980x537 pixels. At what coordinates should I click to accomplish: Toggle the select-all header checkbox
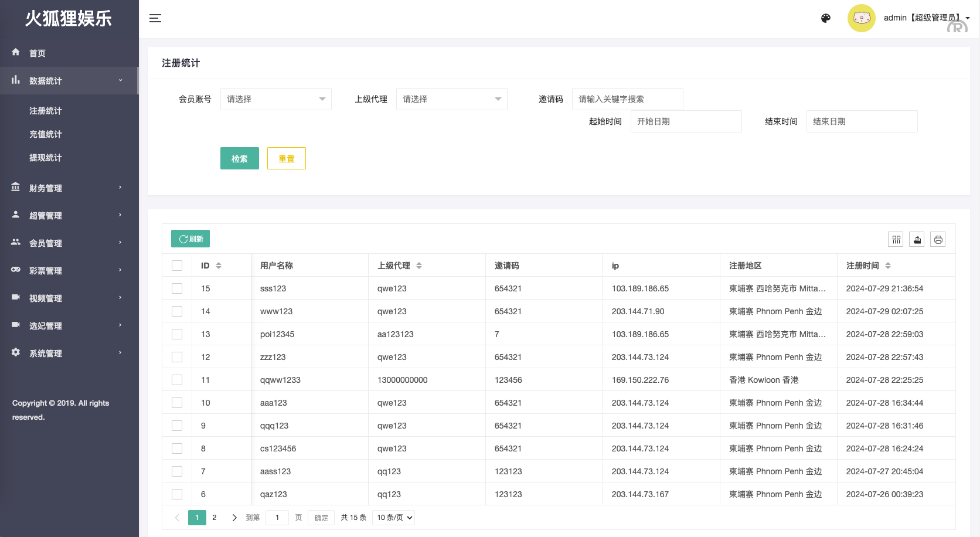(x=177, y=266)
